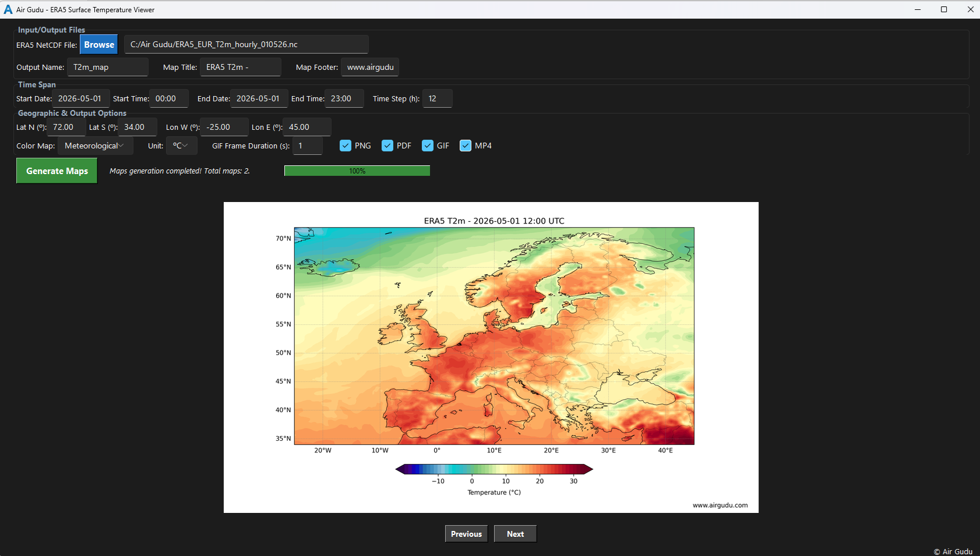Click the 100% progress bar
Viewport: 980px width, 556px height.
(357, 171)
